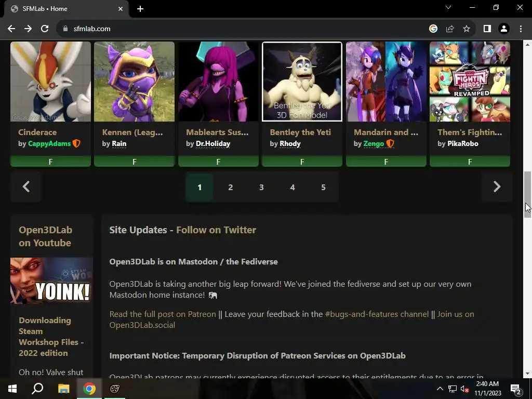Image resolution: width=532 pixels, height=399 pixels.
Task: Visit Rhody author profile
Action: pos(290,144)
